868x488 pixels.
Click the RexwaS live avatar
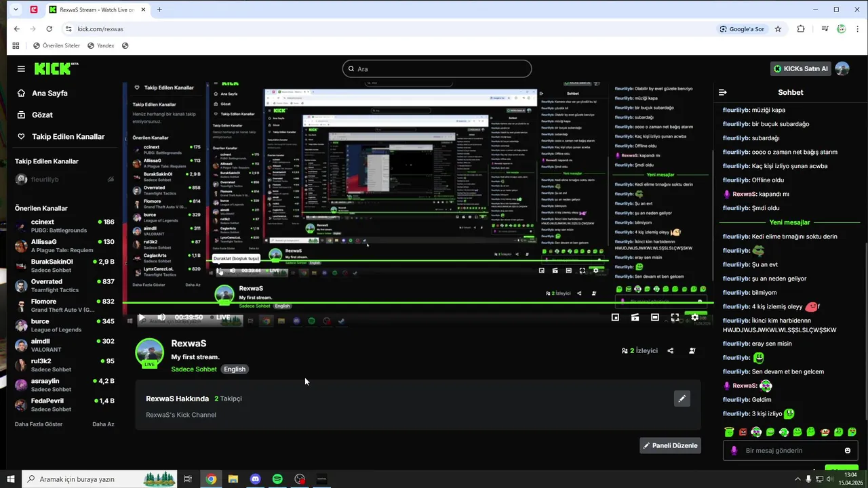(149, 352)
